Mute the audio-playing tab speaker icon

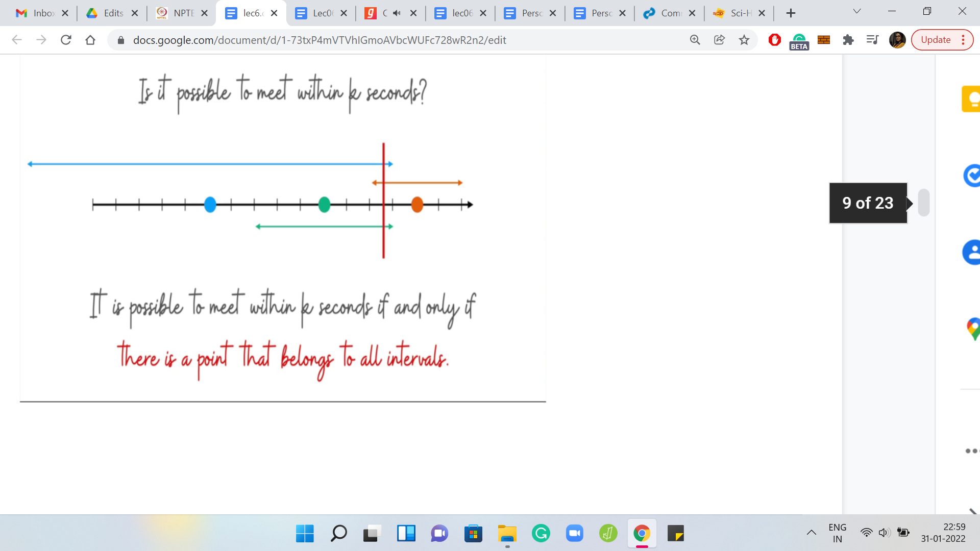[x=397, y=13]
